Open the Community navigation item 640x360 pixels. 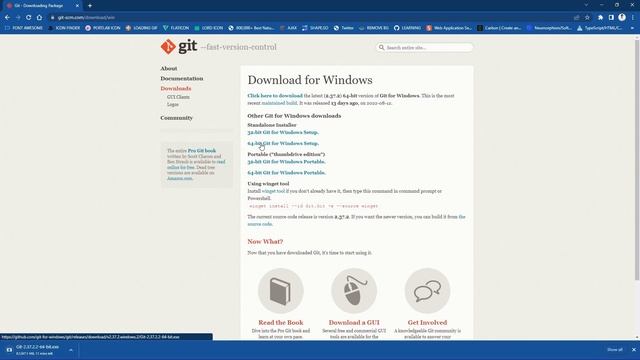click(x=176, y=118)
